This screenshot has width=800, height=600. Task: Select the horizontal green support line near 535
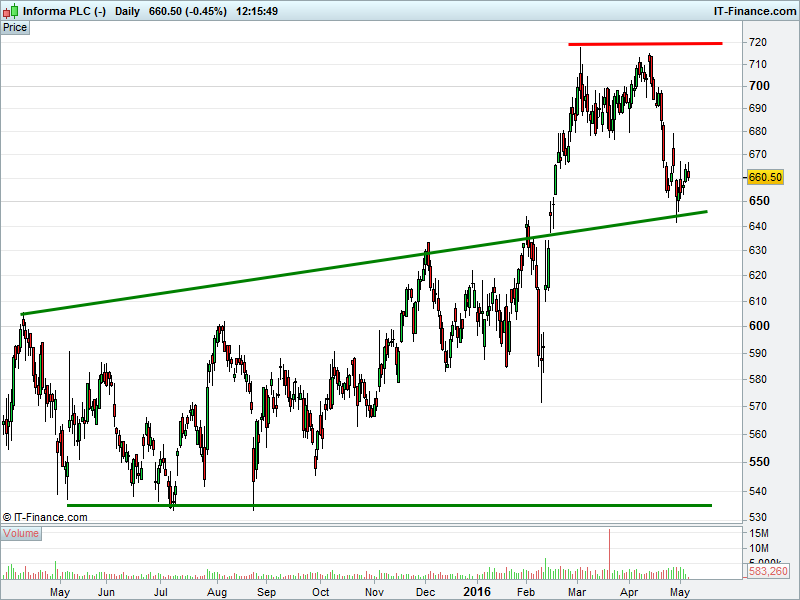389,506
